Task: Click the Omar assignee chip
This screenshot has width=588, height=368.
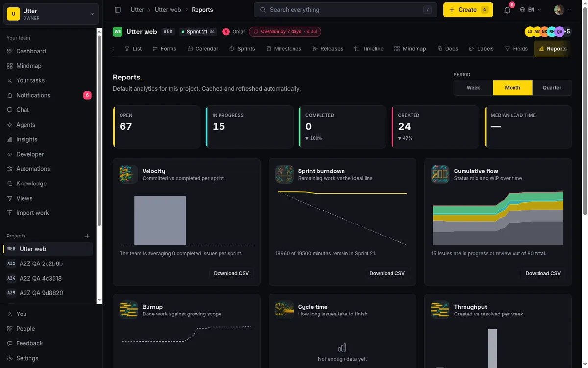Action: 234,32
